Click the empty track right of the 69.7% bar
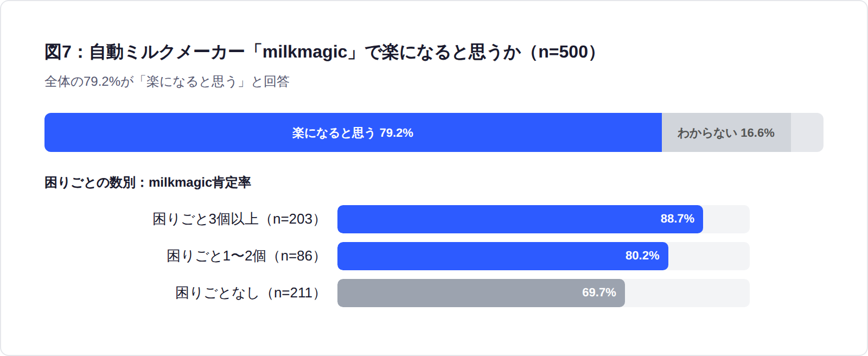868x356 pixels. [x=687, y=293]
